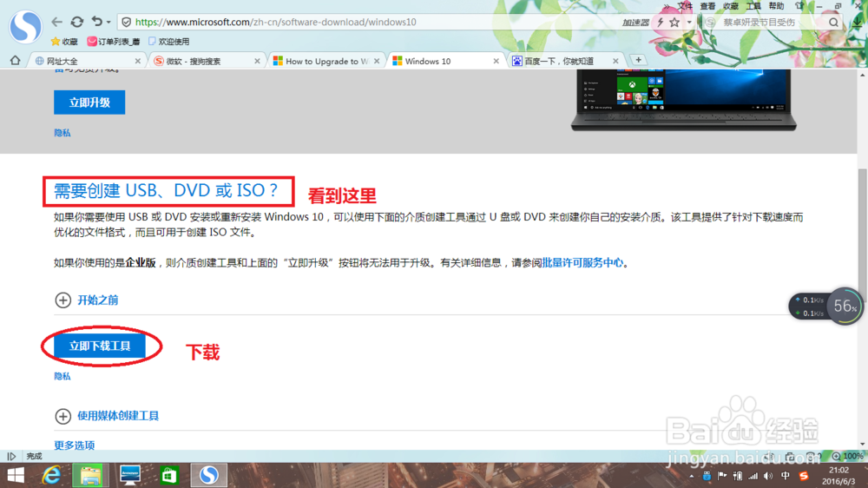The width and height of the screenshot is (868, 488).
Task: Click the 更多选项 link
Action: click(74, 445)
